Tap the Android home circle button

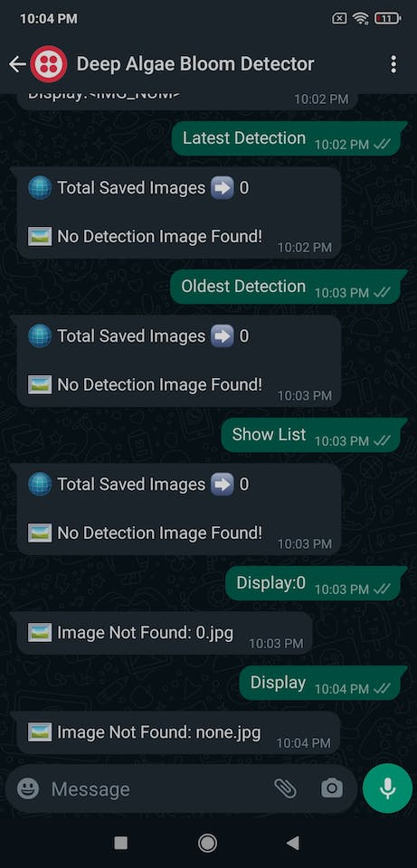coord(208,843)
